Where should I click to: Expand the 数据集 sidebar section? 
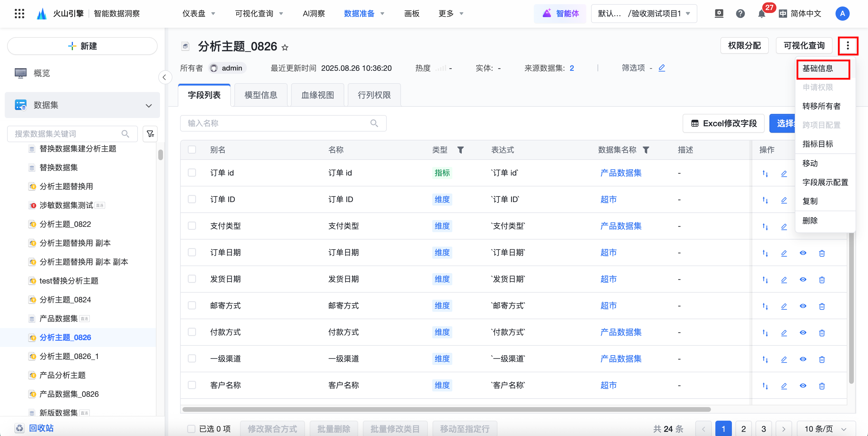149,105
